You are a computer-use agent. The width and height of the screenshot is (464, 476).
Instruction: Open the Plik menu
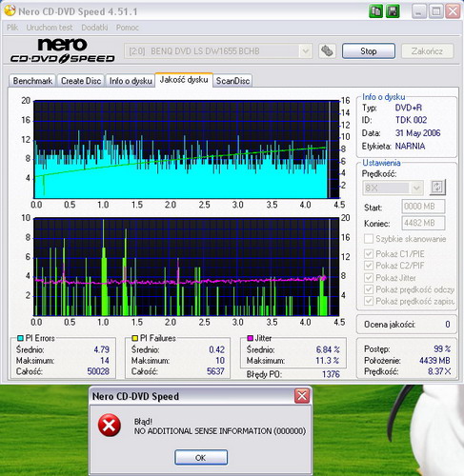click(x=12, y=28)
